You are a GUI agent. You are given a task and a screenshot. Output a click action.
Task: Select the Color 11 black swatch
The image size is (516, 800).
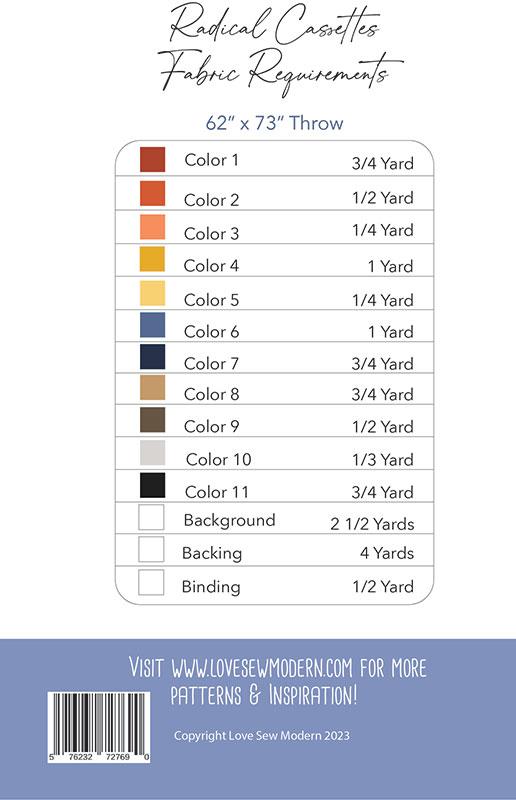152,485
